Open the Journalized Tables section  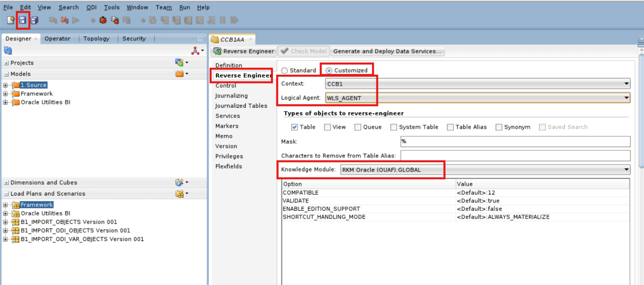click(241, 106)
